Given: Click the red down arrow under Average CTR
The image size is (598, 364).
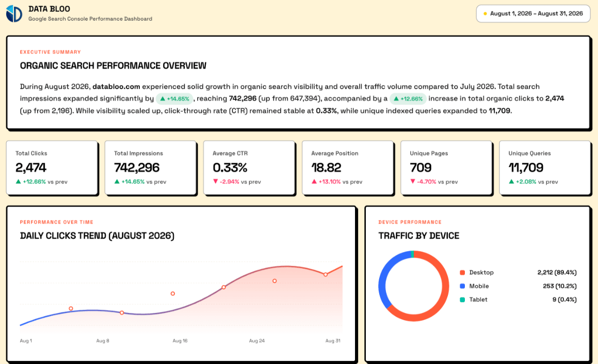Looking at the screenshot, I should 216,181.
